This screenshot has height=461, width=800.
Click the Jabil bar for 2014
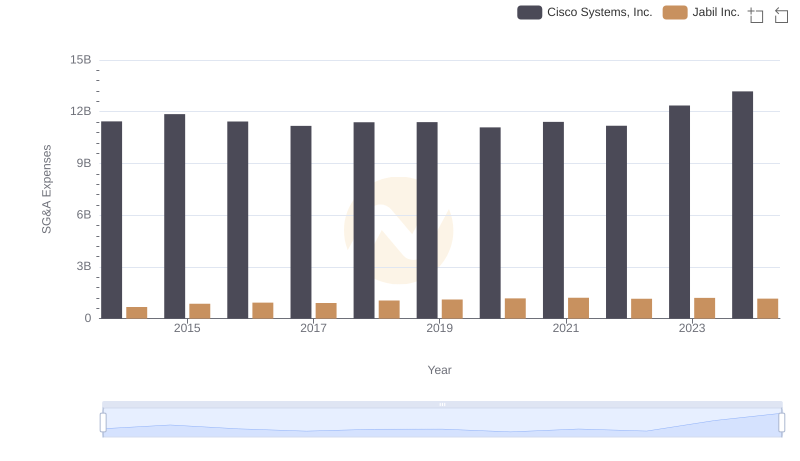tap(137, 312)
